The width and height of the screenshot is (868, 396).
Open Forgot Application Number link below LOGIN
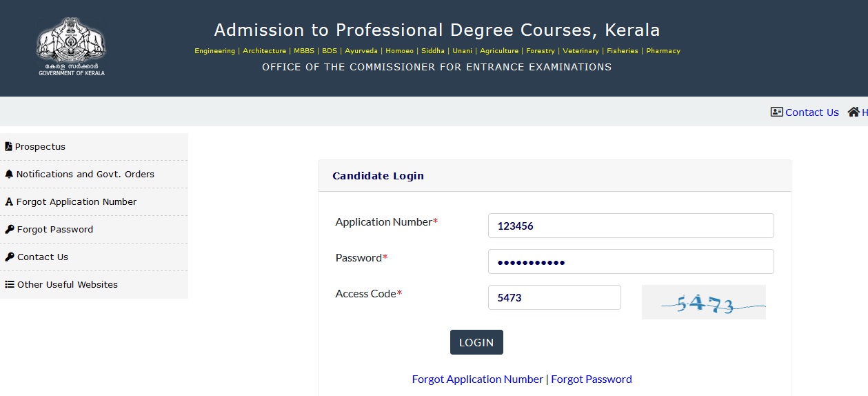click(x=478, y=379)
